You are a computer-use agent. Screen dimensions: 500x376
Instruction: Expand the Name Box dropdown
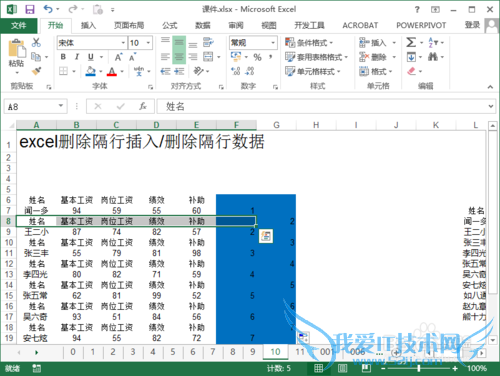61,106
